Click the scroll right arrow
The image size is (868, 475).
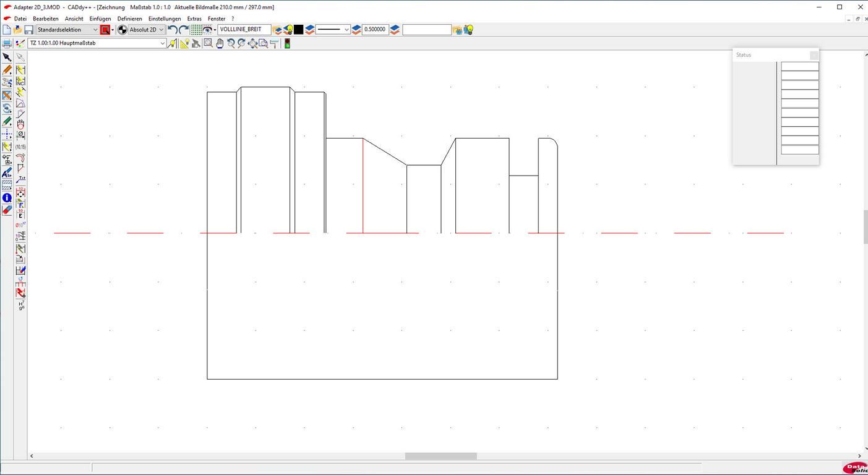859,456
